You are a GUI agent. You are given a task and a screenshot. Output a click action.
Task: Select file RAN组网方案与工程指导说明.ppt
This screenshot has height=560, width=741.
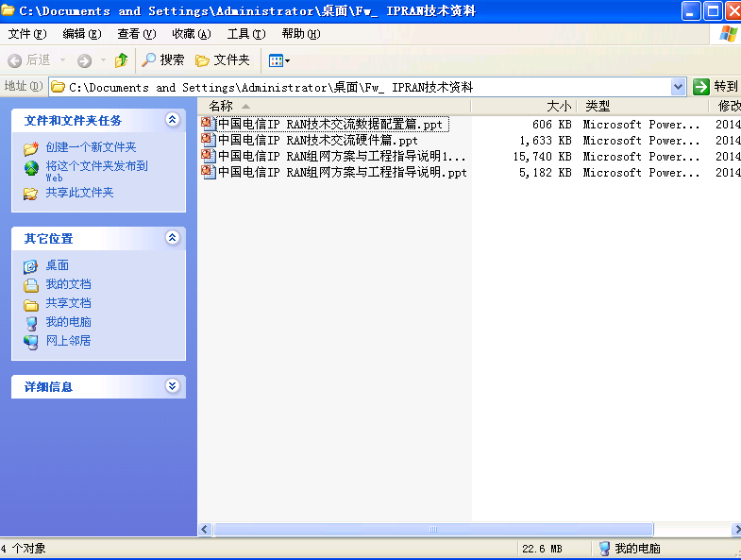342,173
